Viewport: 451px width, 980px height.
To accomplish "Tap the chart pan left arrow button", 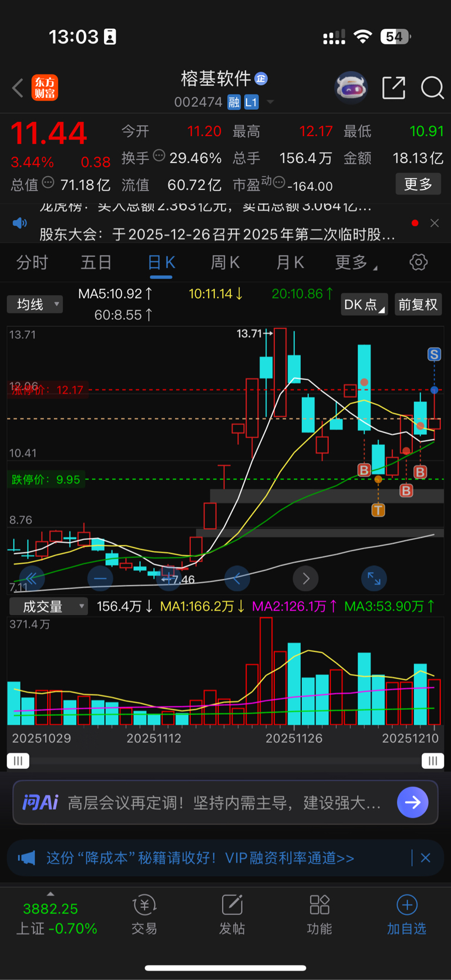I will click(x=237, y=579).
